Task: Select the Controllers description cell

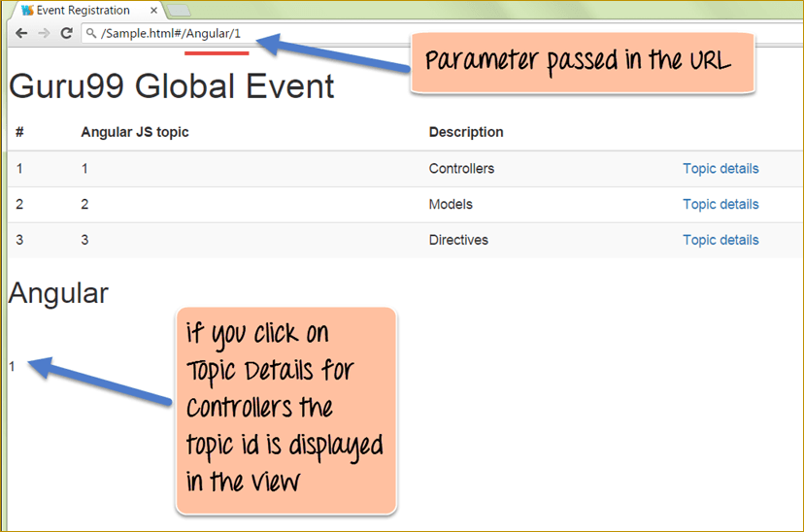Action: point(461,169)
